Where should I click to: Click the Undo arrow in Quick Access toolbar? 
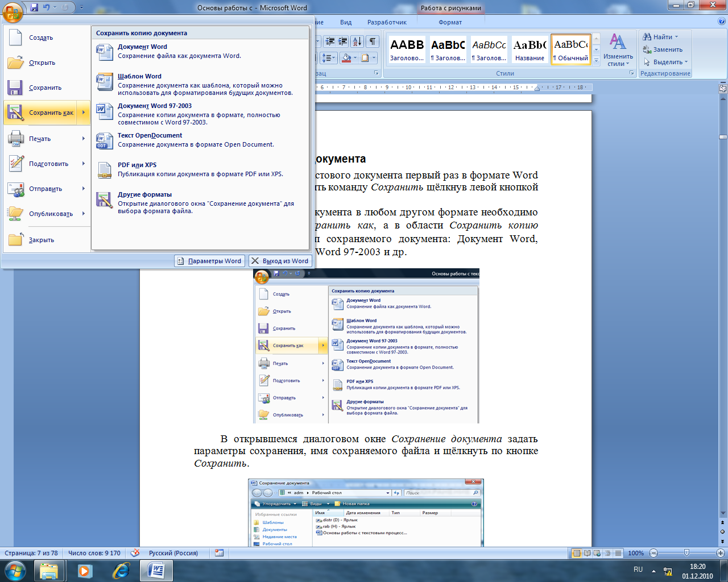click(47, 8)
